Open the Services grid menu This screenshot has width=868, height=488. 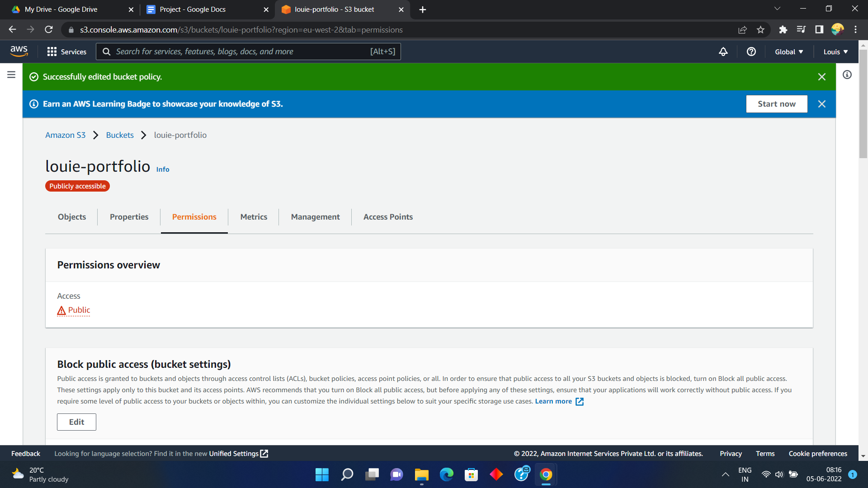pyautogui.click(x=66, y=52)
